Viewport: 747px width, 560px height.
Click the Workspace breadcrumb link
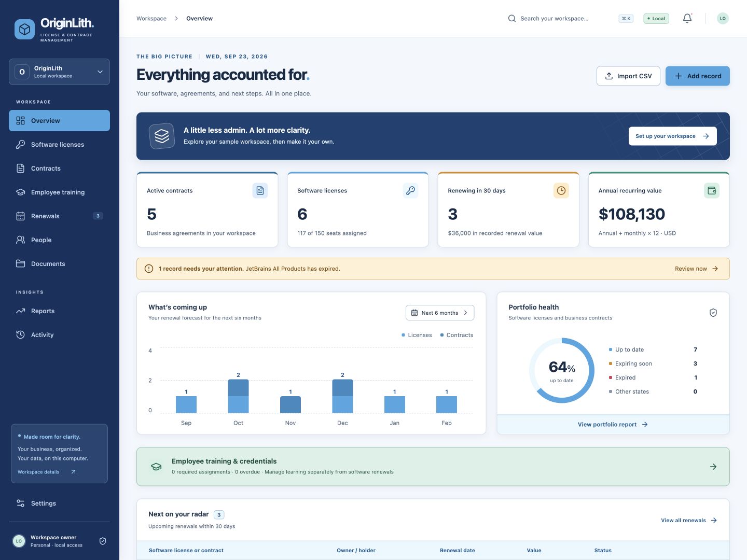tap(151, 18)
